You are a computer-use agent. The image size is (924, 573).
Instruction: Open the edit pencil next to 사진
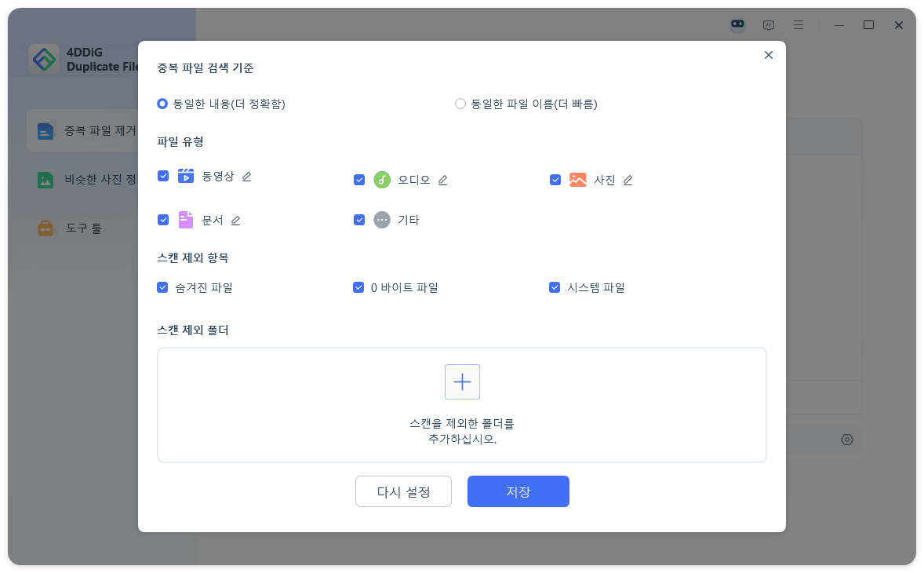[x=627, y=180]
